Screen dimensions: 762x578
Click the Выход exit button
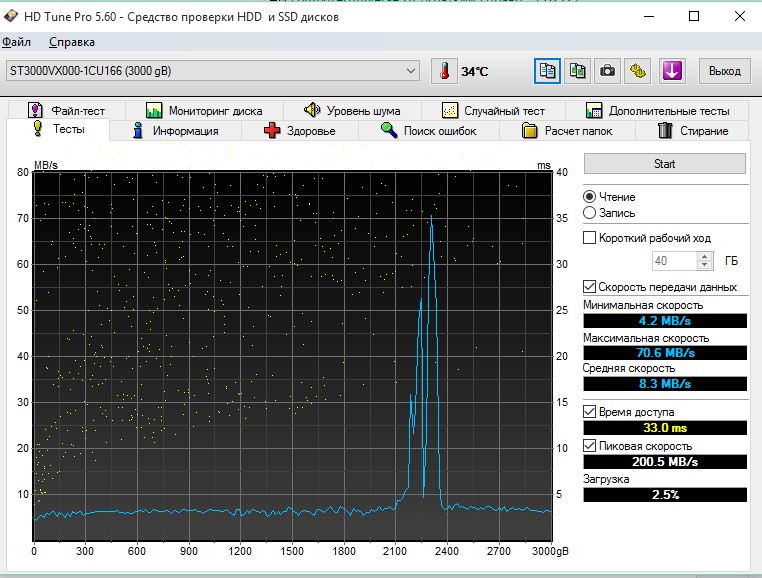point(724,71)
